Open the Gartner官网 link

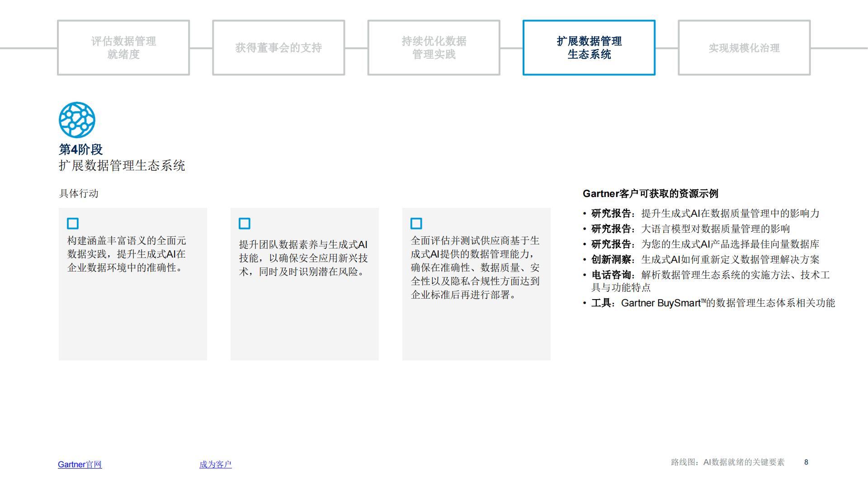pos(80,465)
